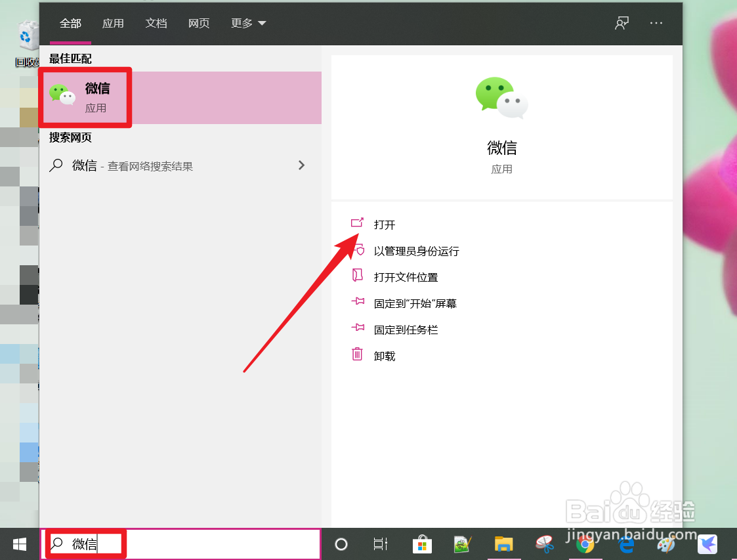Select 以管理员身份运行 to run WeChat elevated
This screenshot has height=560, width=737.
415,250
